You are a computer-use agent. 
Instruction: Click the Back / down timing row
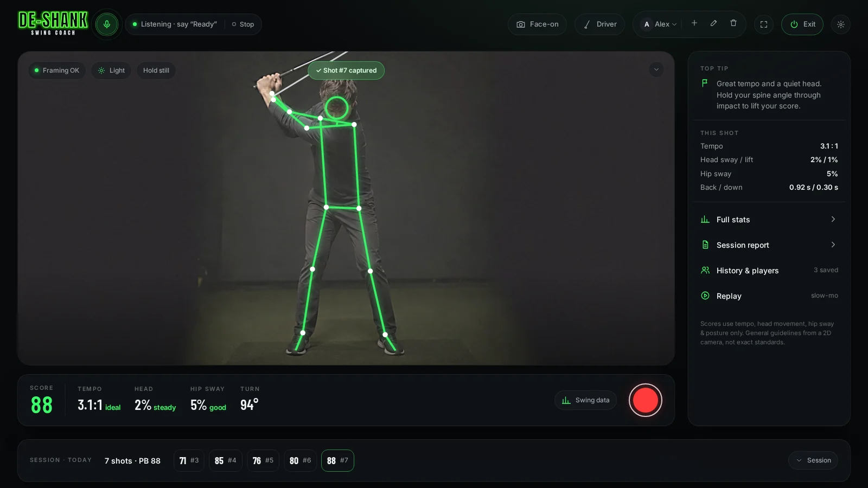click(x=769, y=188)
